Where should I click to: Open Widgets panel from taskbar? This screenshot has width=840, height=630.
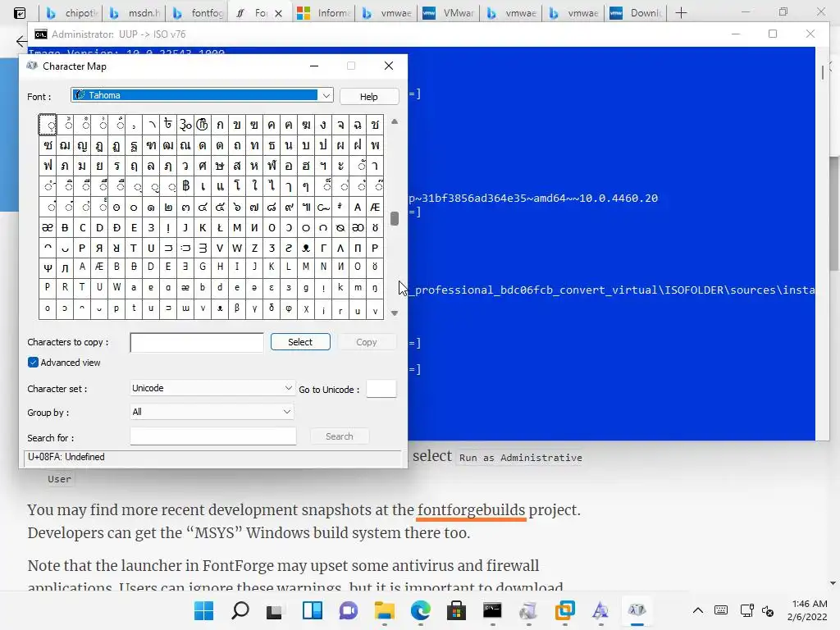(313, 610)
